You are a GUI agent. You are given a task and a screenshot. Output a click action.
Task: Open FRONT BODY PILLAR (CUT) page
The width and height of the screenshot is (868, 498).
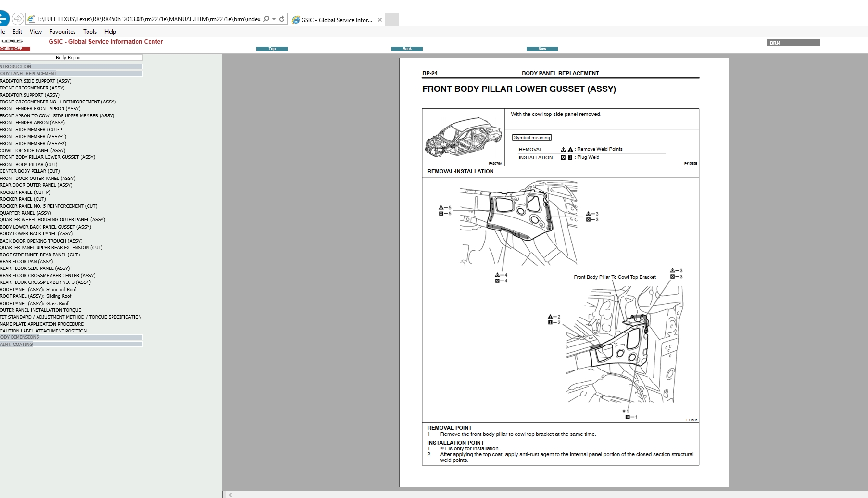click(29, 165)
